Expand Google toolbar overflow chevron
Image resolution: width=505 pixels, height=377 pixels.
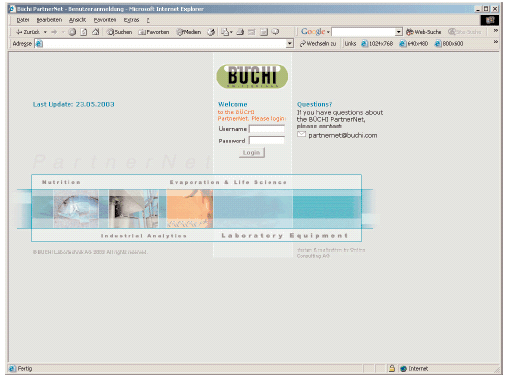tap(496, 31)
